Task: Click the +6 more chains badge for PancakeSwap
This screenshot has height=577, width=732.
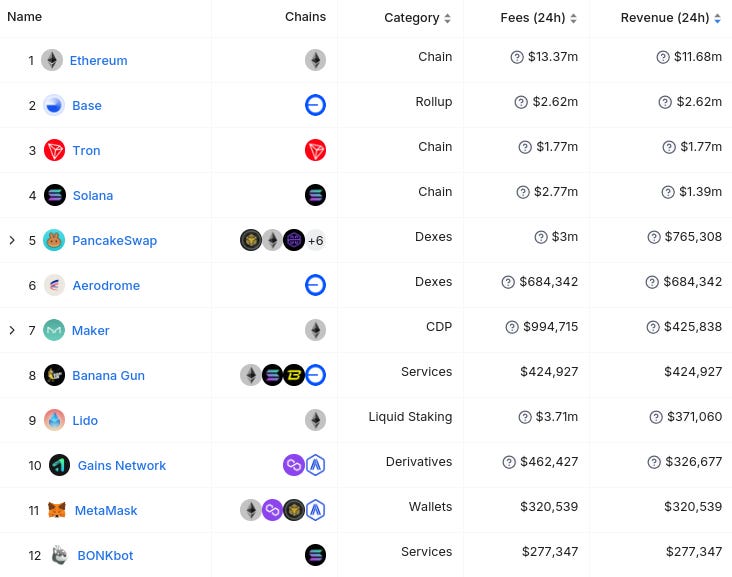Action: pos(316,240)
